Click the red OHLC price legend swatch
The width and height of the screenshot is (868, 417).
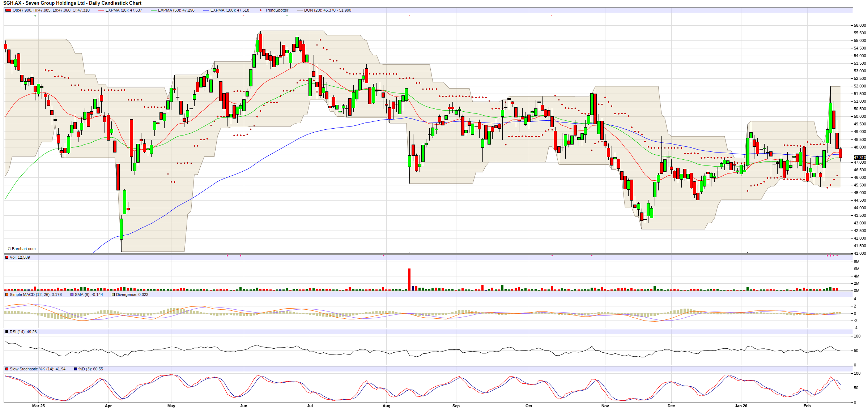pos(8,10)
